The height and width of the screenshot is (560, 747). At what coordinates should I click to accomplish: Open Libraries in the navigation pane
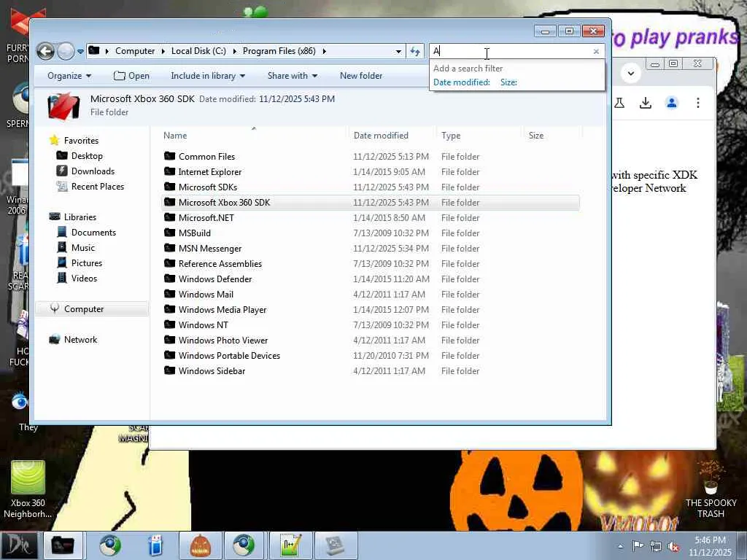click(x=80, y=217)
